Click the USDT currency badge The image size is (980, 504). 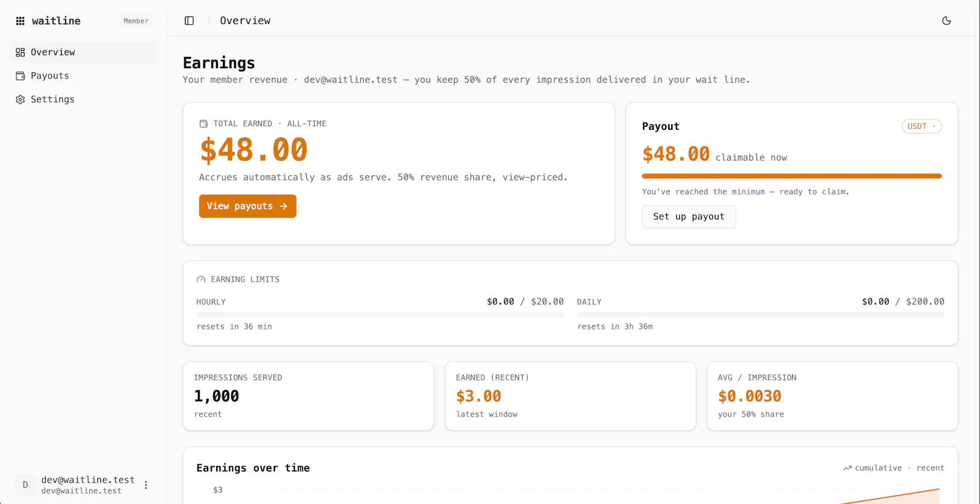click(x=921, y=126)
